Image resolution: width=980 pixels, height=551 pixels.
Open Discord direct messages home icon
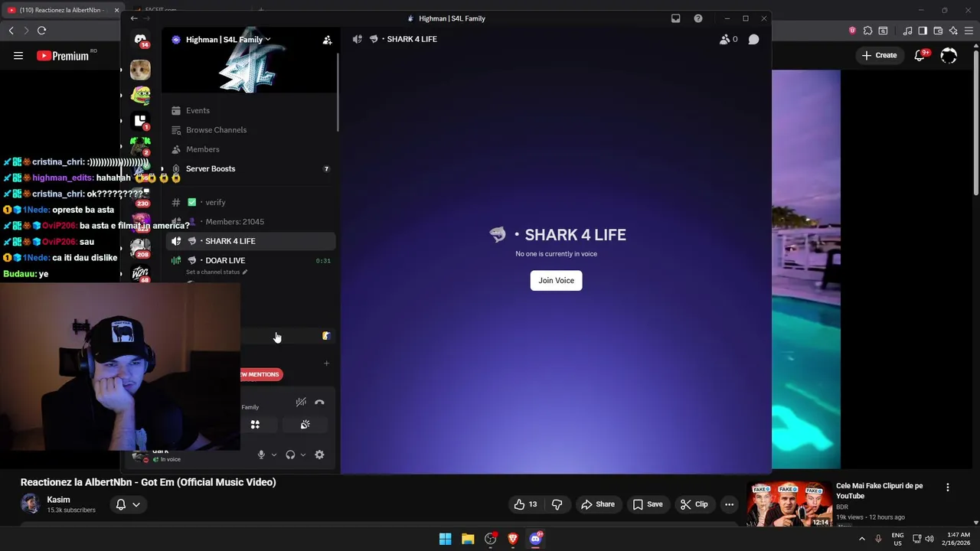pos(140,39)
